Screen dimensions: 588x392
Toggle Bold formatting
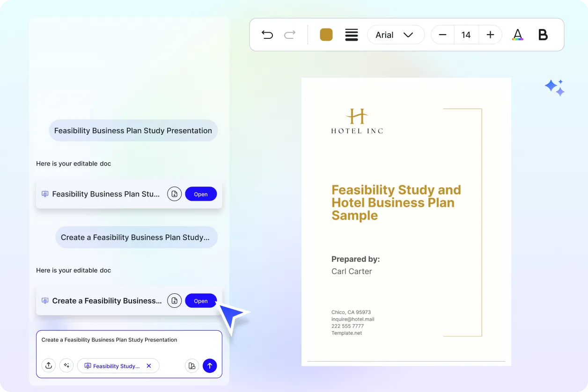coord(543,35)
